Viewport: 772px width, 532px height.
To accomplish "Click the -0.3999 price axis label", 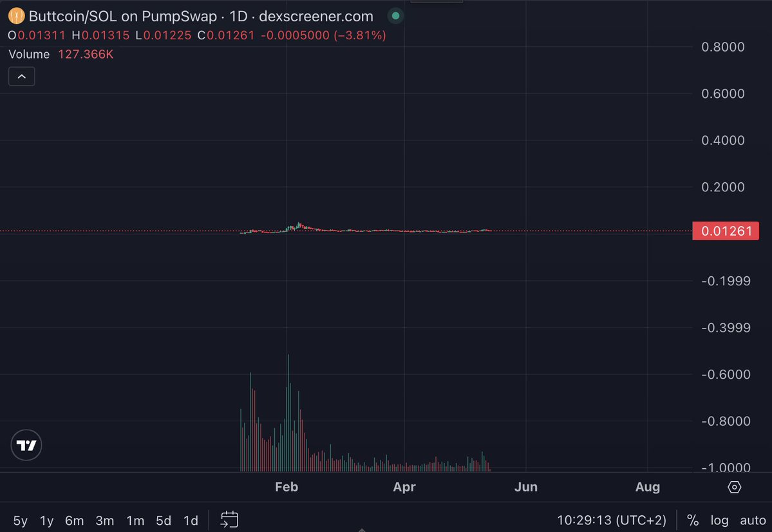I will click(x=726, y=328).
